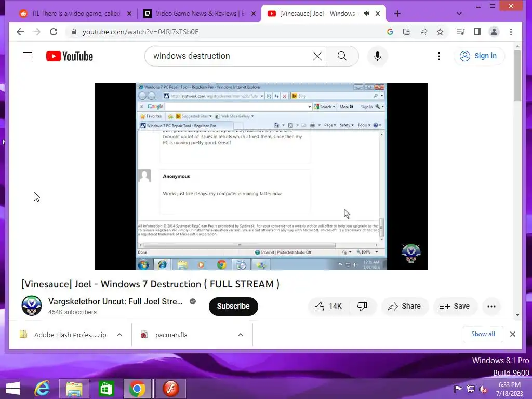Image resolution: width=532 pixels, height=399 pixels.
Task: Close the Reddit TIL tab
Action: (x=129, y=14)
